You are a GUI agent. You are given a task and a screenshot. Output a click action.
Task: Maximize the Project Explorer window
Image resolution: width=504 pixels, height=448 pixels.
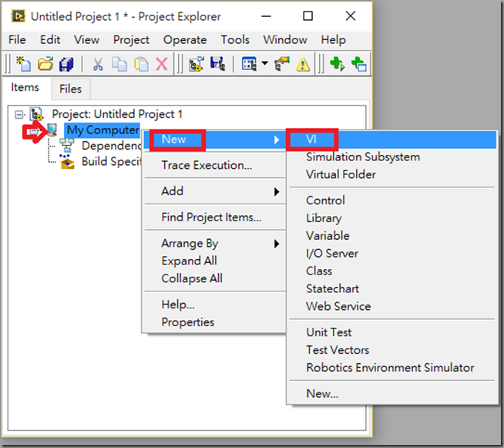pyautogui.click(x=308, y=15)
